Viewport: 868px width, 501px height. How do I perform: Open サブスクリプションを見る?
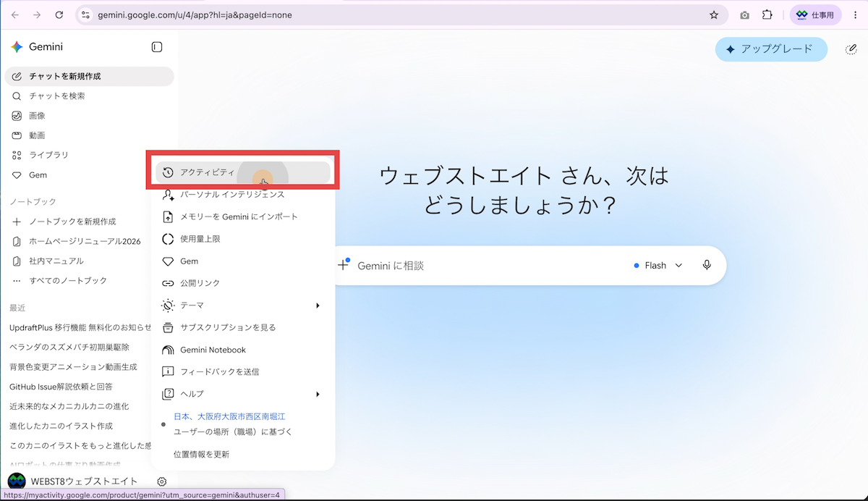click(243, 327)
